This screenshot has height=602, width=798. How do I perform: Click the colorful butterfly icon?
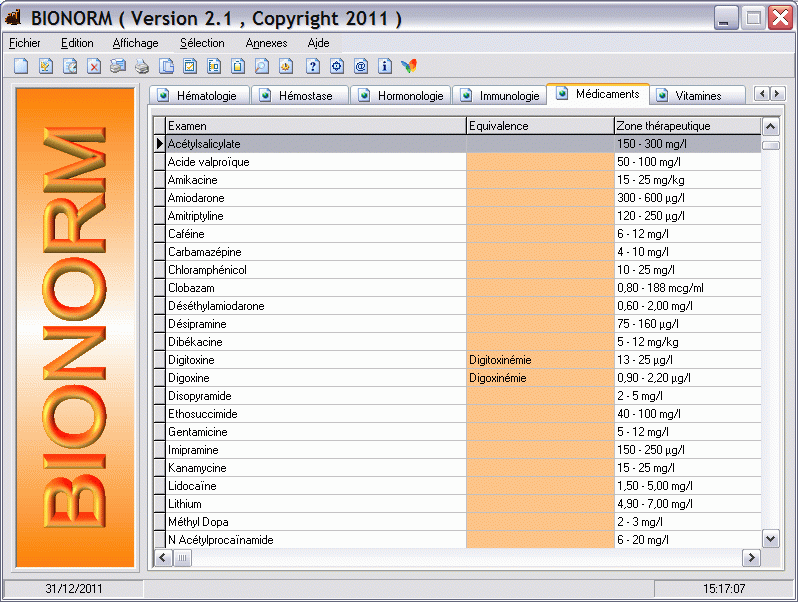409,66
